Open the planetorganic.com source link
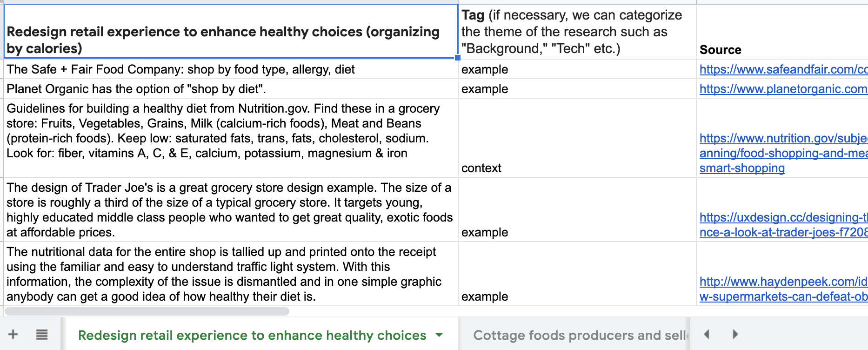Screen dimensions: 868x350 click(783, 89)
